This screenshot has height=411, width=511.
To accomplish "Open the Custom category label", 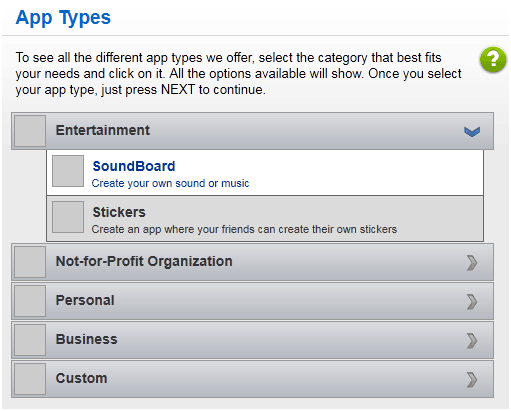I will [82, 378].
